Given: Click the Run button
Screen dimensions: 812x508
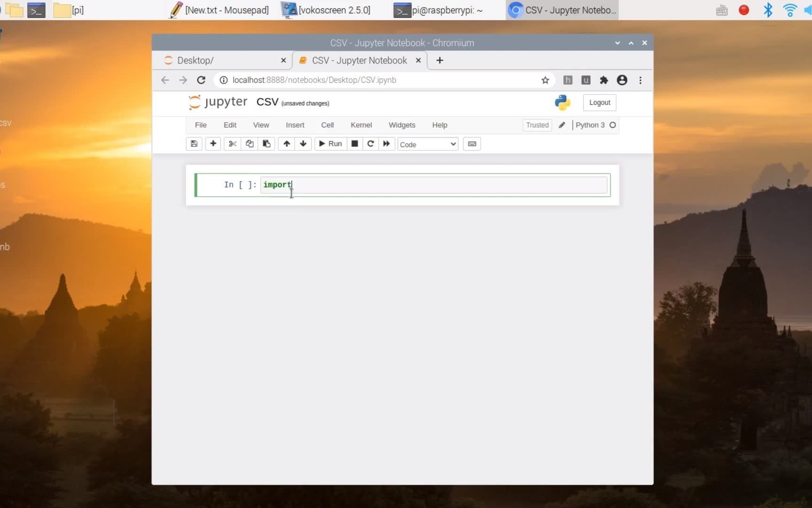Looking at the screenshot, I should [330, 144].
